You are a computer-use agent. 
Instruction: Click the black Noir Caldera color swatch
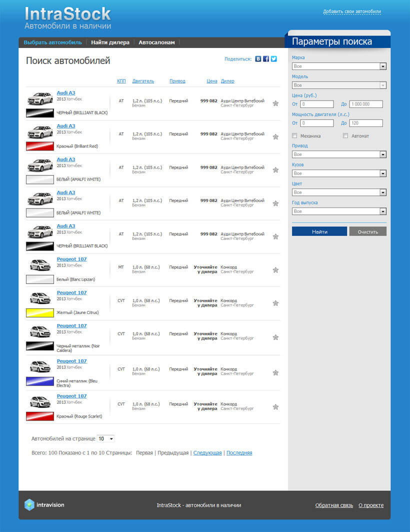(40, 346)
